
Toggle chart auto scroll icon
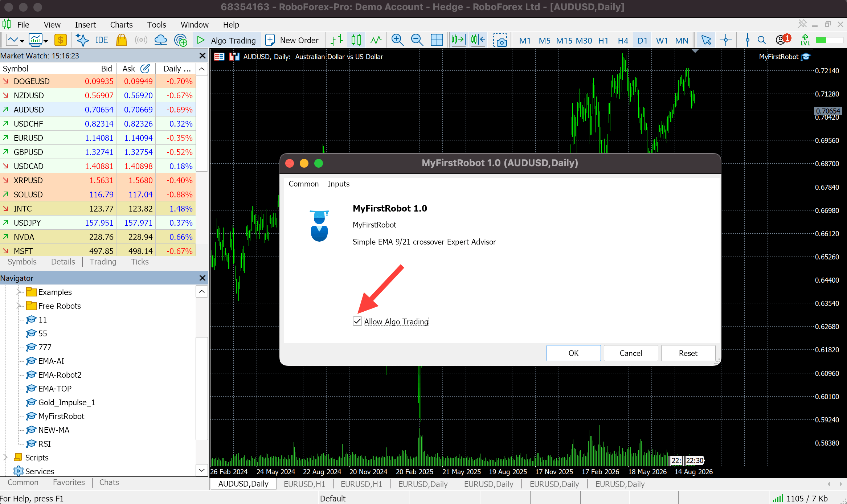(x=458, y=40)
